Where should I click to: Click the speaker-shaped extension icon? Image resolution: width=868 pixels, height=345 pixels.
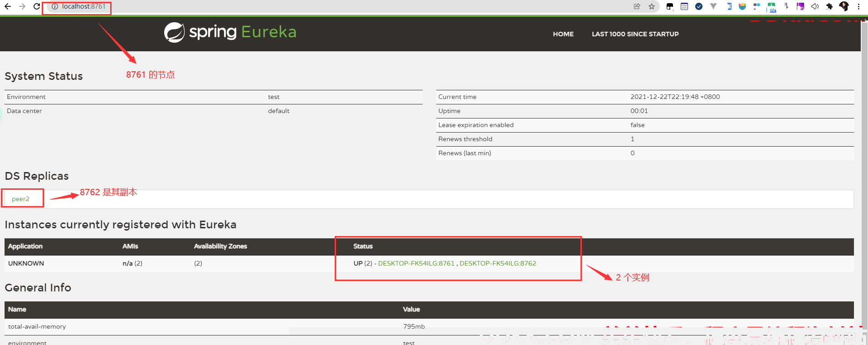click(x=815, y=6)
